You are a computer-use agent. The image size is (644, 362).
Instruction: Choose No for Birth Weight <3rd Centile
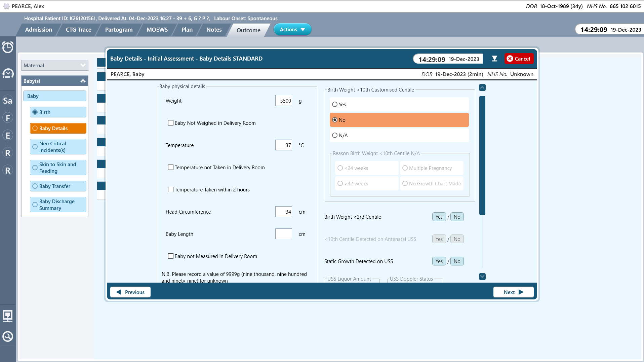pos(457,217)
